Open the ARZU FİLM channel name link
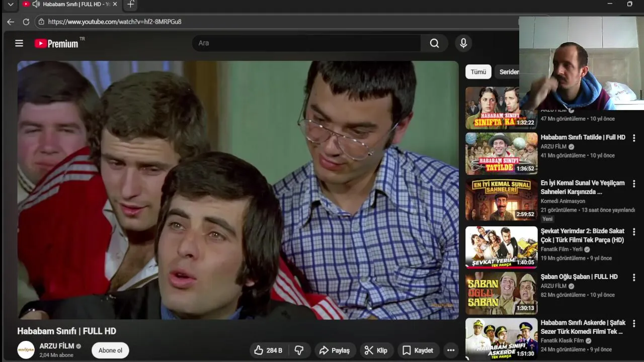Viewport: 644px width, 362px height. (57, 346)
